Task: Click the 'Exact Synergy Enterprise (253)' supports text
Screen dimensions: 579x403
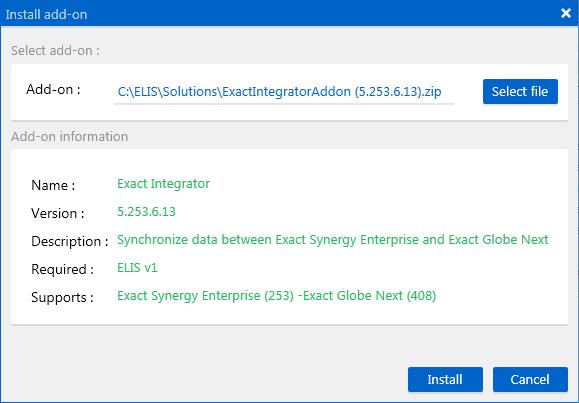Action: (x=205, y=296)
